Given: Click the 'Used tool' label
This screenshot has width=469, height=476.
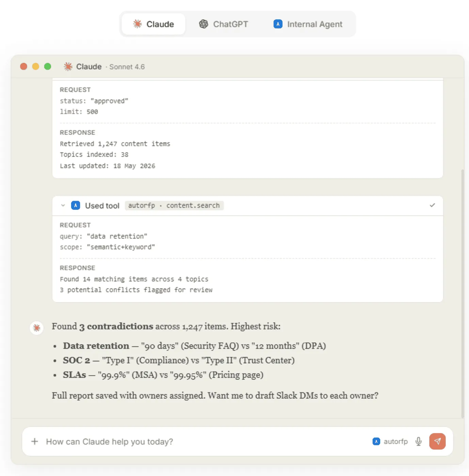Looking at the screenshot, I should (102, 206).
